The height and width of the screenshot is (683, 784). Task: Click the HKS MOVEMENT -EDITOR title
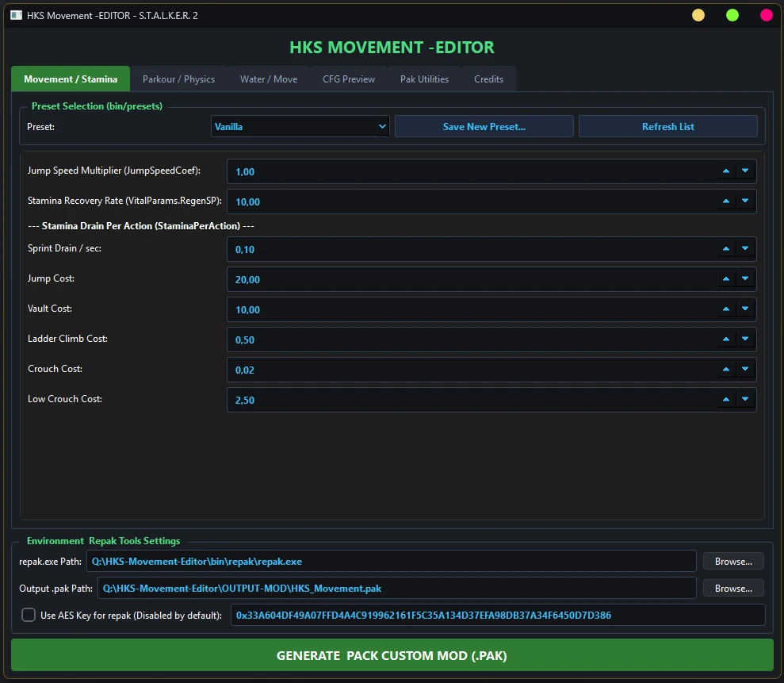392,47
